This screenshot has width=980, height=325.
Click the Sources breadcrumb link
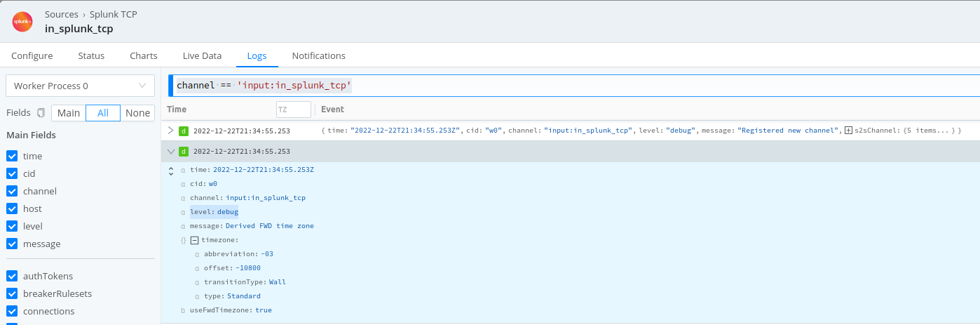coord(62,14)
